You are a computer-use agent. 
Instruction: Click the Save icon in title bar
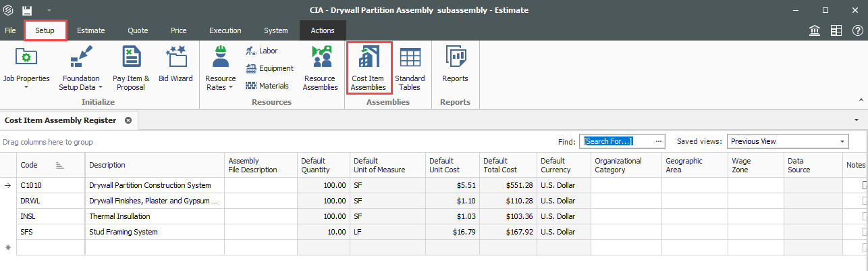click(x=27, y=10)
